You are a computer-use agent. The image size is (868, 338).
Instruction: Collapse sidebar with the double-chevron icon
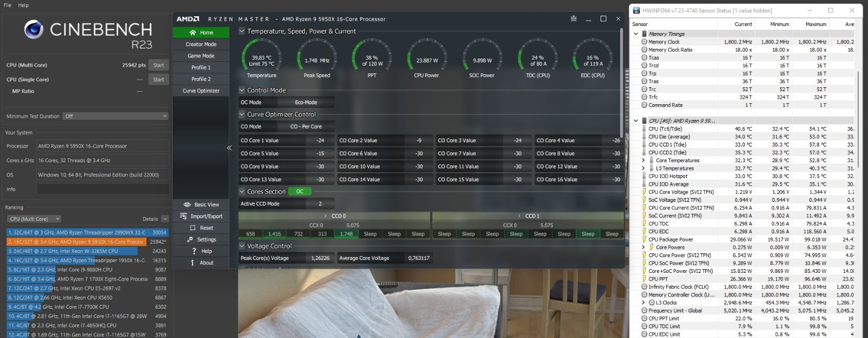coord(229,148)
